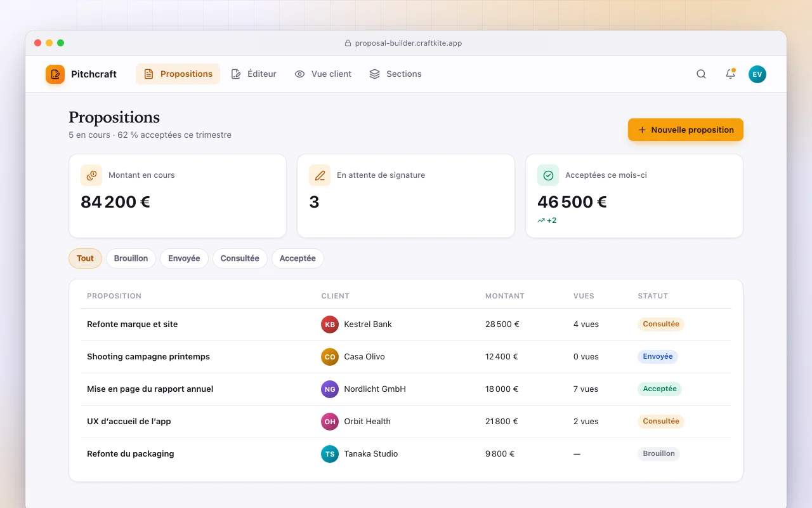Click the Brouillon badge for Tanaka Studio

coord(658,454)
